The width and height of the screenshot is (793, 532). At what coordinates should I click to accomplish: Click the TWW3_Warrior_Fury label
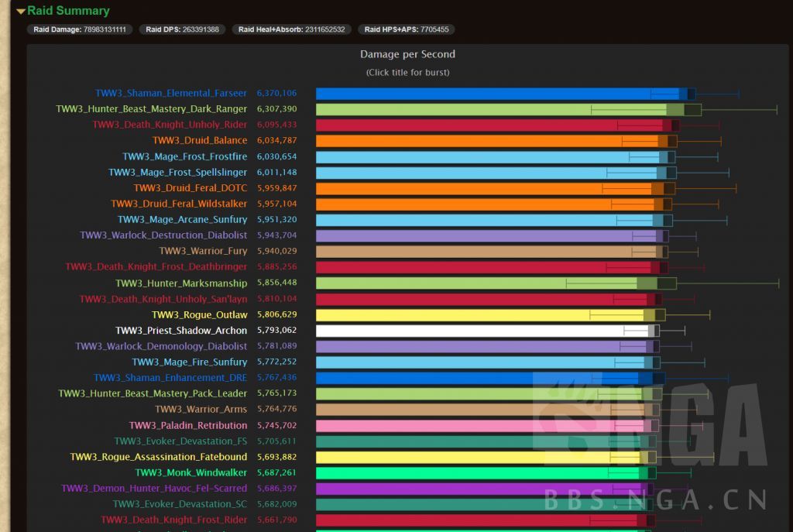pos(203,252)
